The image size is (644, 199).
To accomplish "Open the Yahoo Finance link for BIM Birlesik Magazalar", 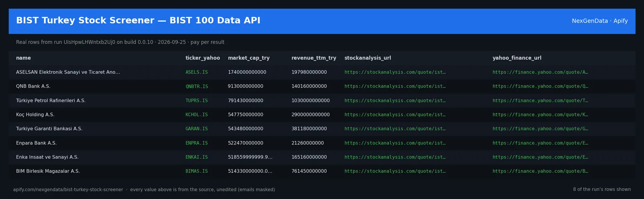I will tap(540, 171).
